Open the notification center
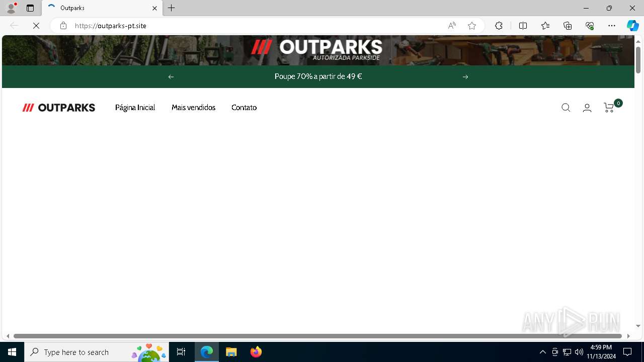The width and height of the screenshot is (644, 362). [x=627, y=352]
